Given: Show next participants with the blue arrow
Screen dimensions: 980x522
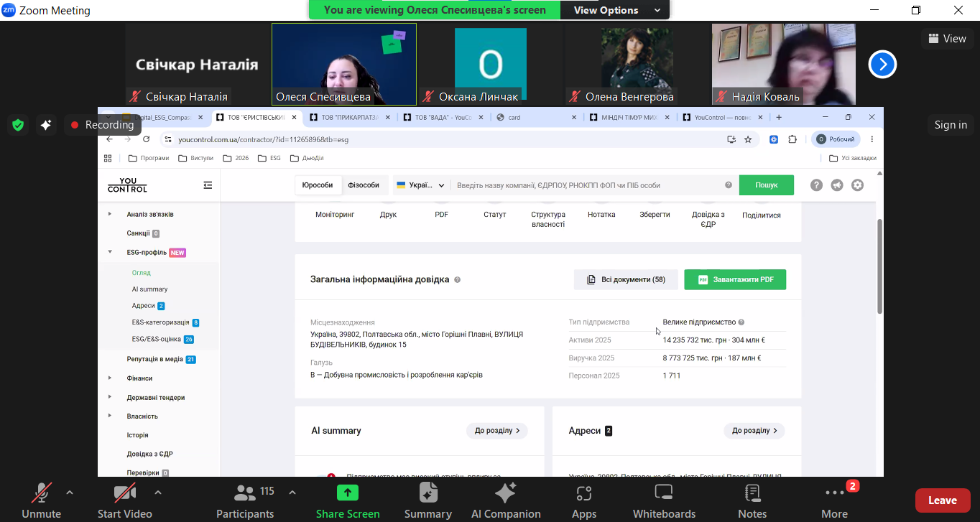Looking at the screenshot, I should pos(882,65).
